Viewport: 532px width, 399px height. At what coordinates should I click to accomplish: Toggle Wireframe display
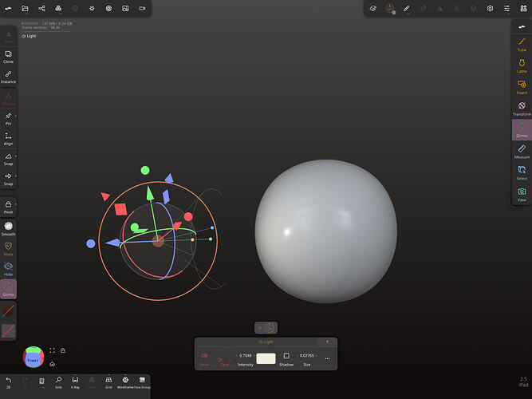click(125, 382)
